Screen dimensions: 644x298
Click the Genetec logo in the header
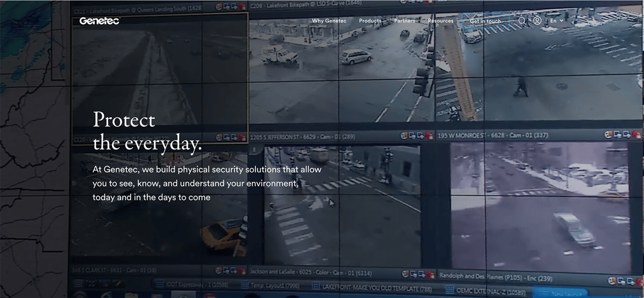click(100, 21)
